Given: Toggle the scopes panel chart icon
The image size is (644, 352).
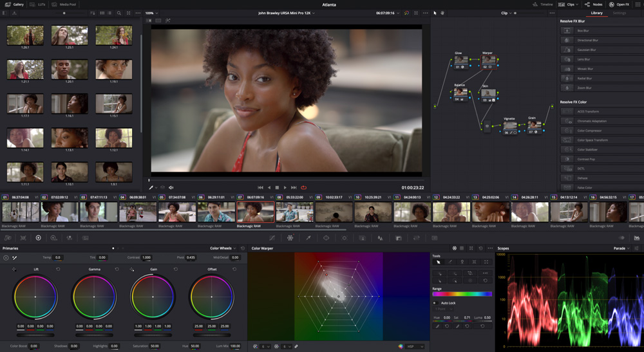Looking at the screenshot, I should 637,238.
